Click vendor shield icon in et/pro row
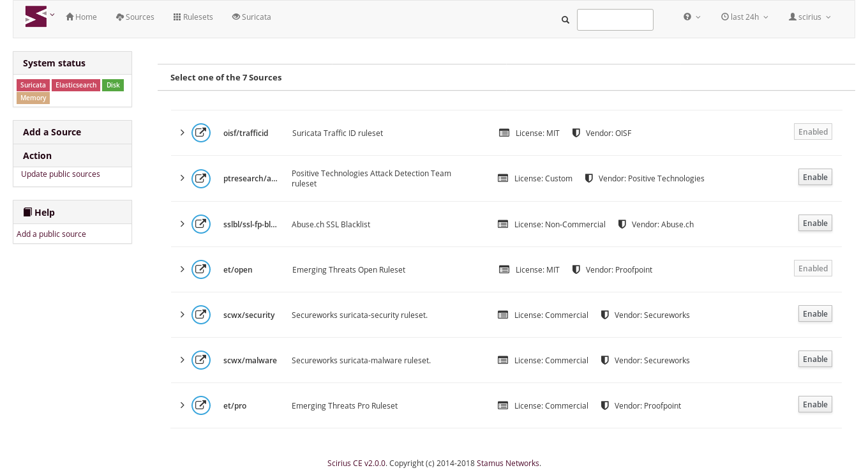 pyautogui.click(x=605, y=405)
